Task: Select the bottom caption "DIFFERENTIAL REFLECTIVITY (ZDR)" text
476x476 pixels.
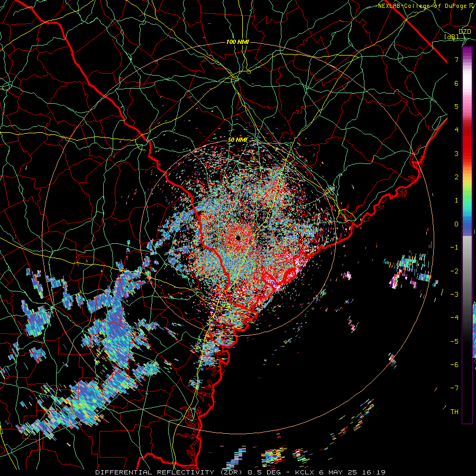Action: click(x=170, y=472)
